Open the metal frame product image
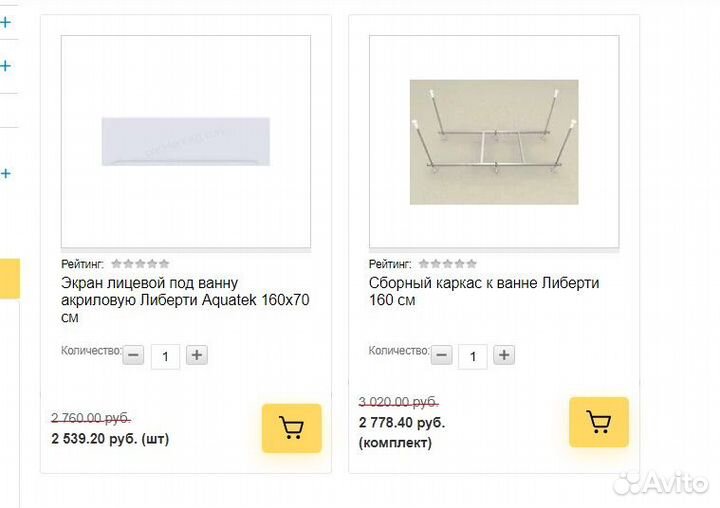The height and width of the screenshot is (508, 720). [x=493, y=142]
